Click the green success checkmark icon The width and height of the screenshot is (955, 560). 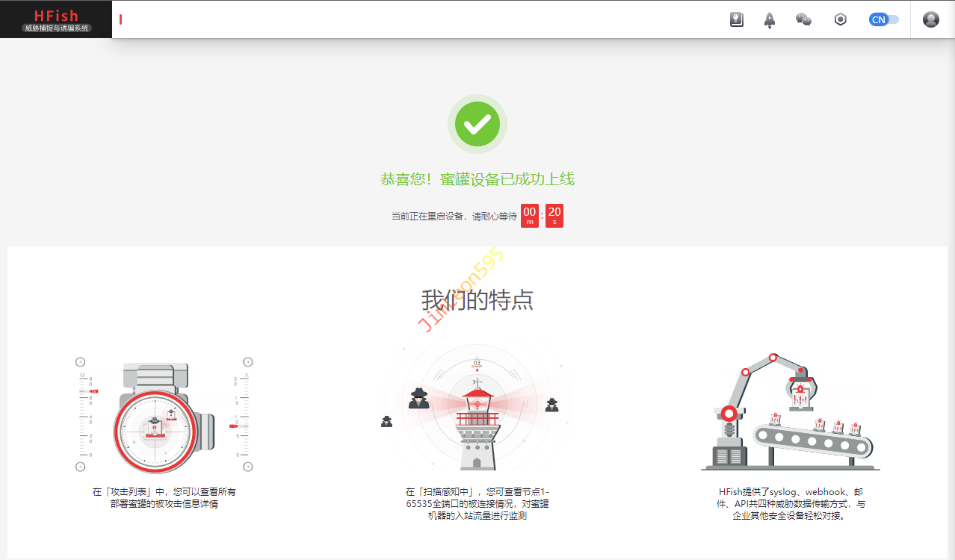pos(477,124)
